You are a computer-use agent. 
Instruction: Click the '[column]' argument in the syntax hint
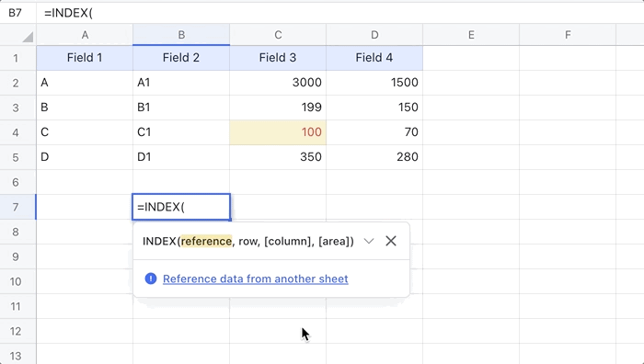[288, 242]
